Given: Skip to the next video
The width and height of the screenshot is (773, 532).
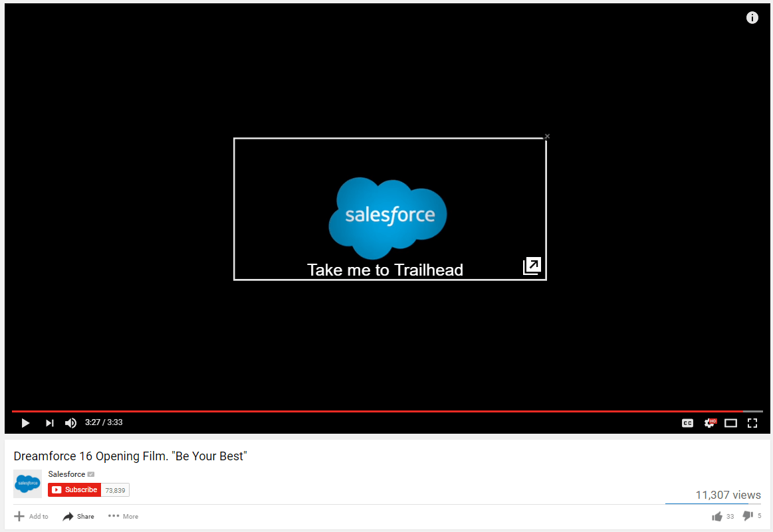Looking at the screenshot, I should point(49,422).
